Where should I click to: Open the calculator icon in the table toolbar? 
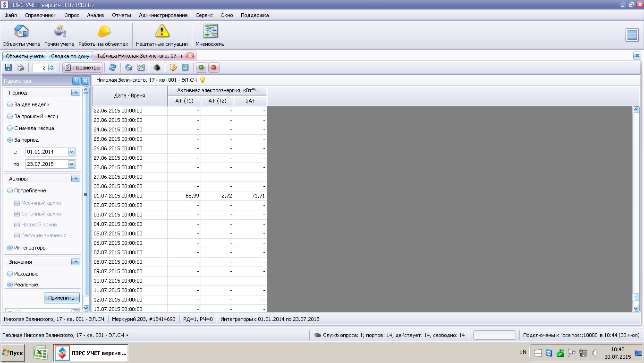(x=185, y=68)
